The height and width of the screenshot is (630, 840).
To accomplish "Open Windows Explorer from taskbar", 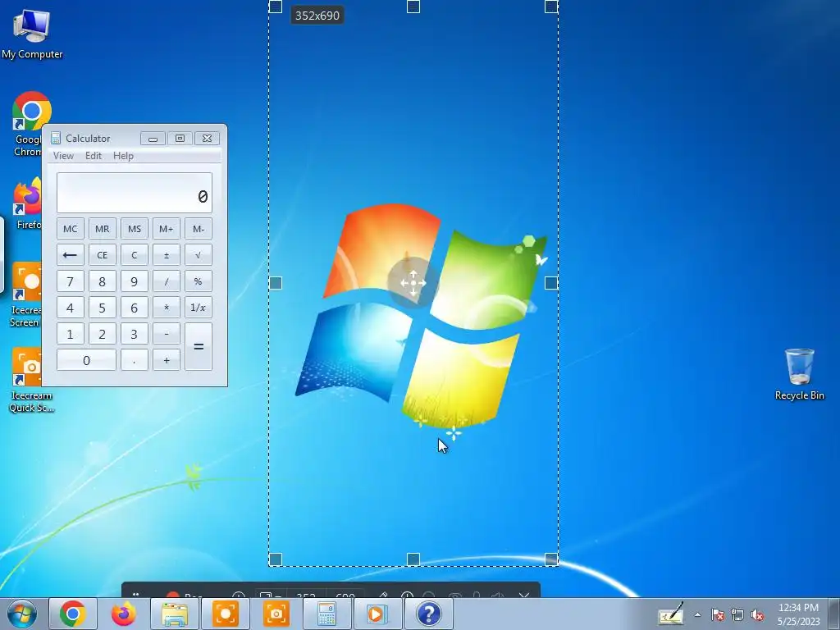I will pos(175,614).
